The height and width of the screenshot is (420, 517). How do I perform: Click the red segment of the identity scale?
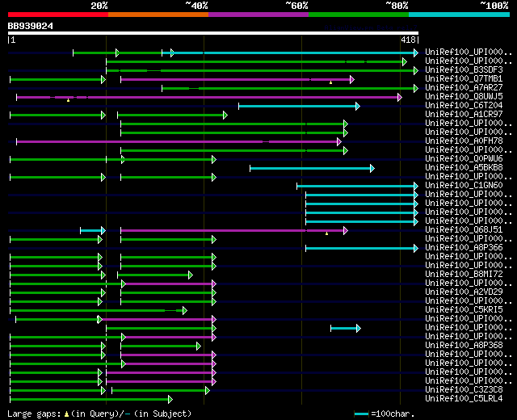(58, 15)
